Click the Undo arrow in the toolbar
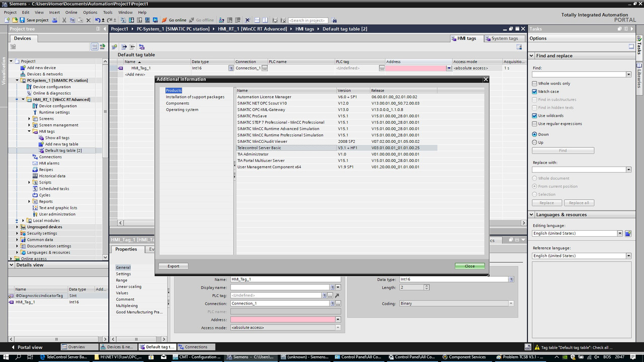644x362 pixels. 98,20
